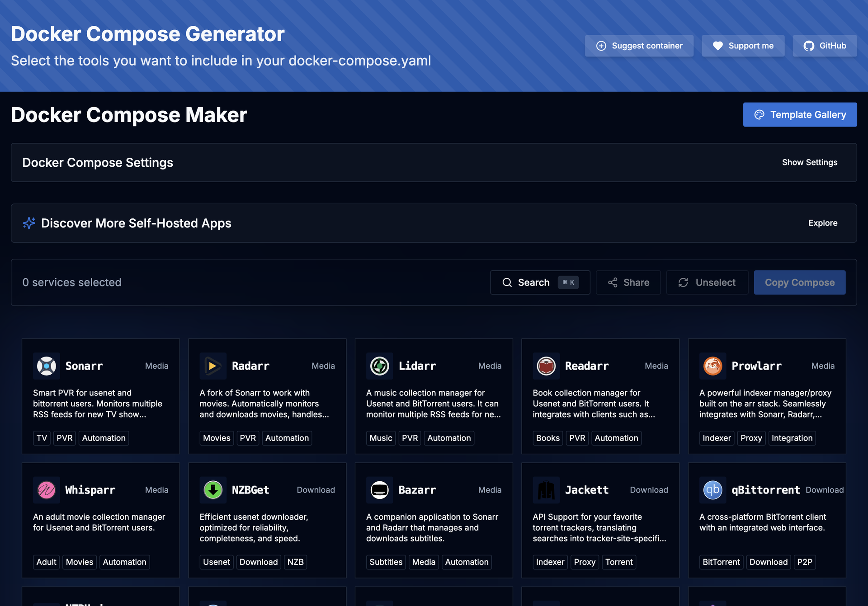Click the Jackett jacket icon
This screenshot has width=868, height=606.
[x=546, y=490]
